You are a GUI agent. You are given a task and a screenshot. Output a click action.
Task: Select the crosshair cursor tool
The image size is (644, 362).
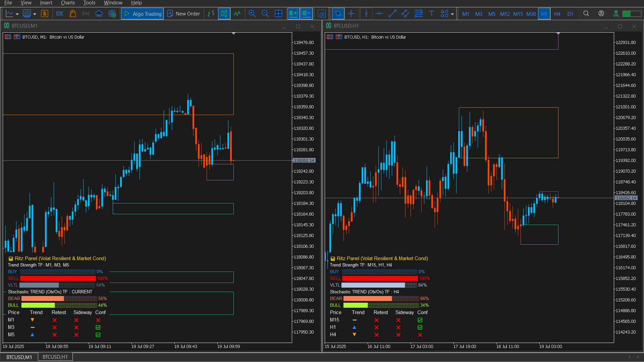click(x=351, y=14)
